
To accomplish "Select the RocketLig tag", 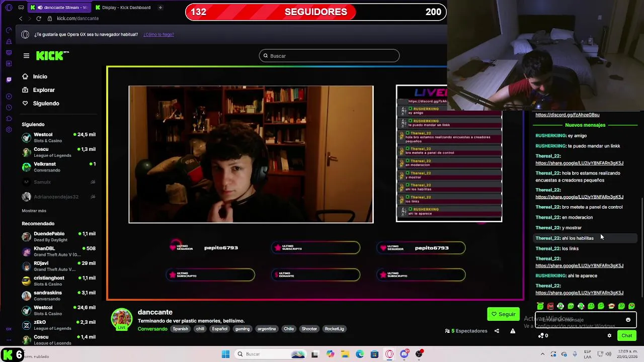I will click(x=334, y=329).
